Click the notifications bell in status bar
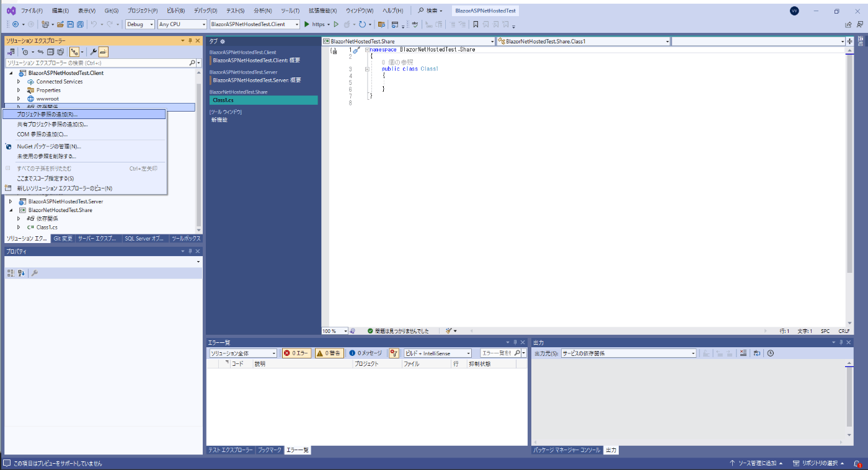 pyautogui.click(x=857, y=463)
